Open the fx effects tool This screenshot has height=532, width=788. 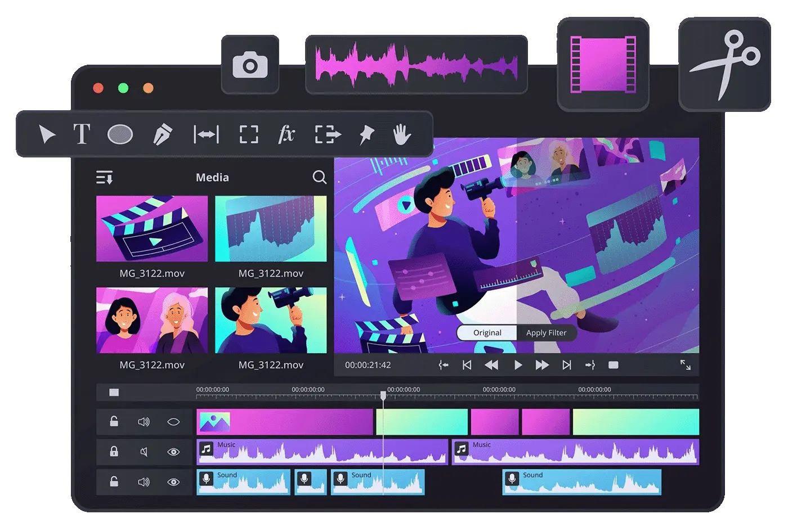[286, 134]
